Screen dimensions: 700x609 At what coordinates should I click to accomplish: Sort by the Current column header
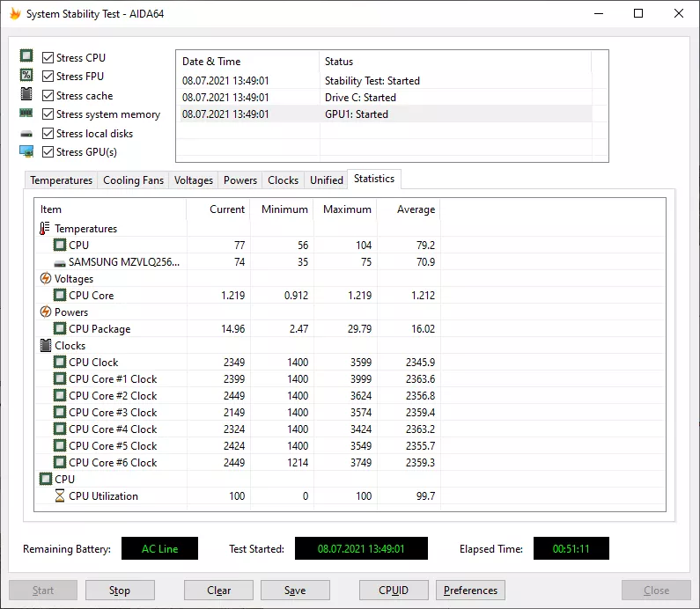pos(217,209)
